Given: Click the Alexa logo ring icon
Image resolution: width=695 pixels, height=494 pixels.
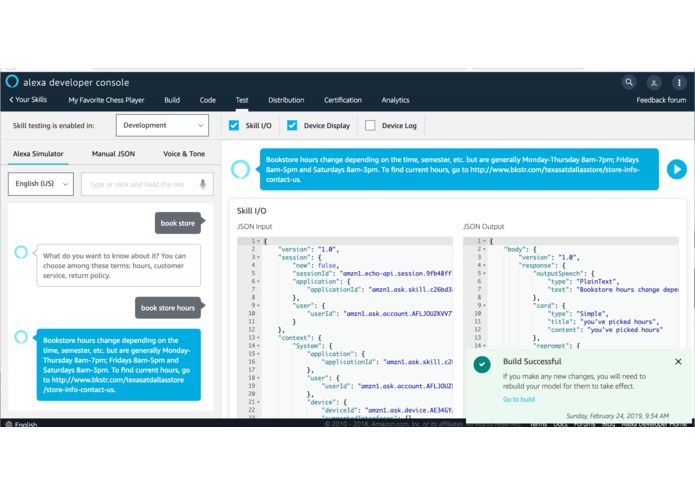Looking at the screenshot, I should [12, 82].
